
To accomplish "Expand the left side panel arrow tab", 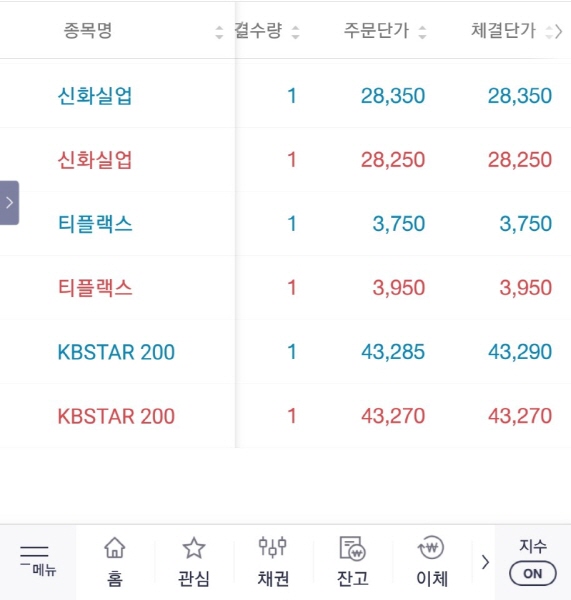I will click(x=9, y=202).
